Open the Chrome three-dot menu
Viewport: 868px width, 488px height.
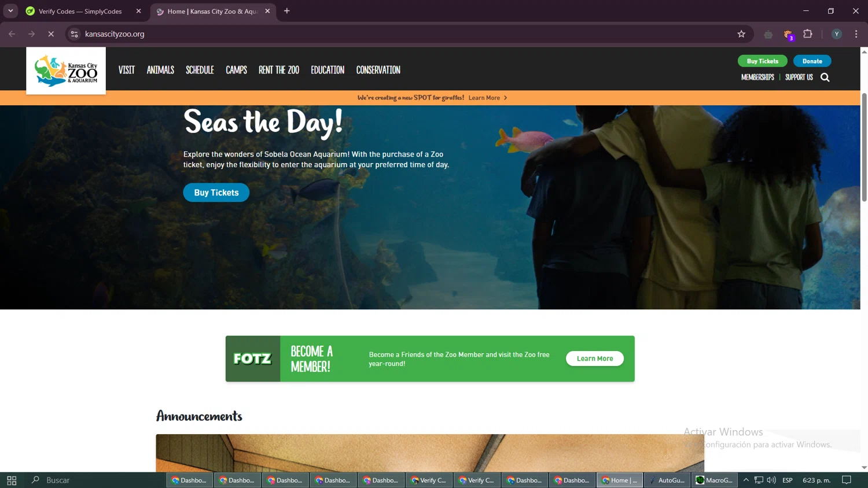856,34
